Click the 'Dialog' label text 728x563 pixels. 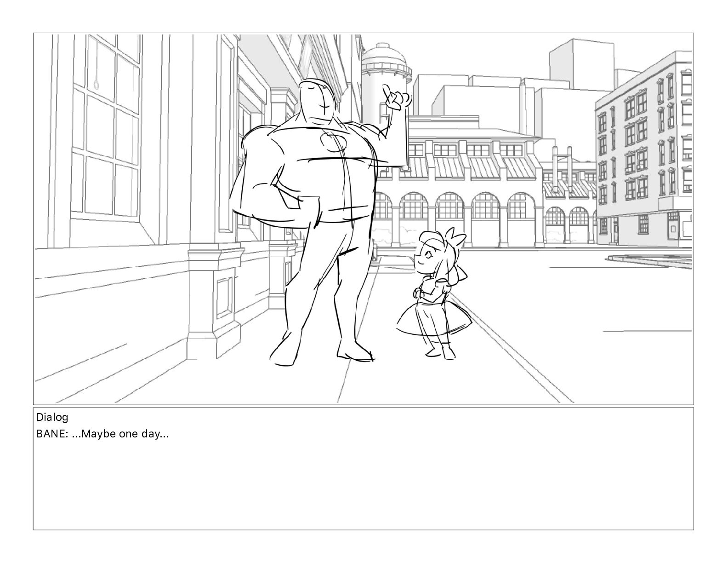coord(52,418)
